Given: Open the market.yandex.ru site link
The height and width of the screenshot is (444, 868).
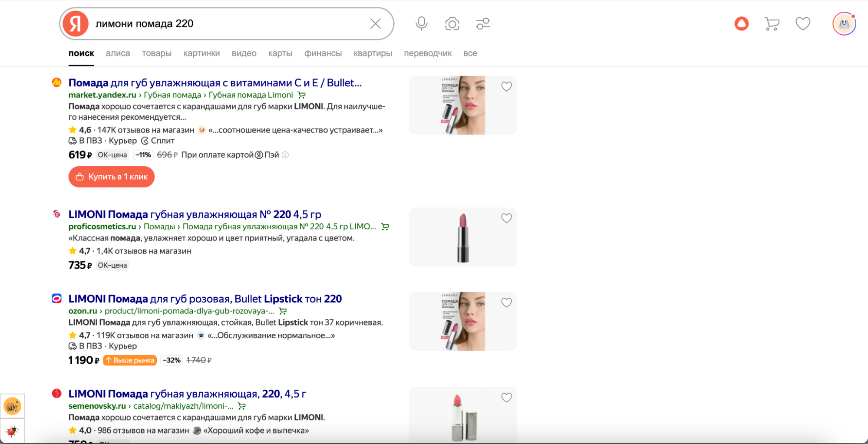Looking at the screenshot, I should [102, 95].
